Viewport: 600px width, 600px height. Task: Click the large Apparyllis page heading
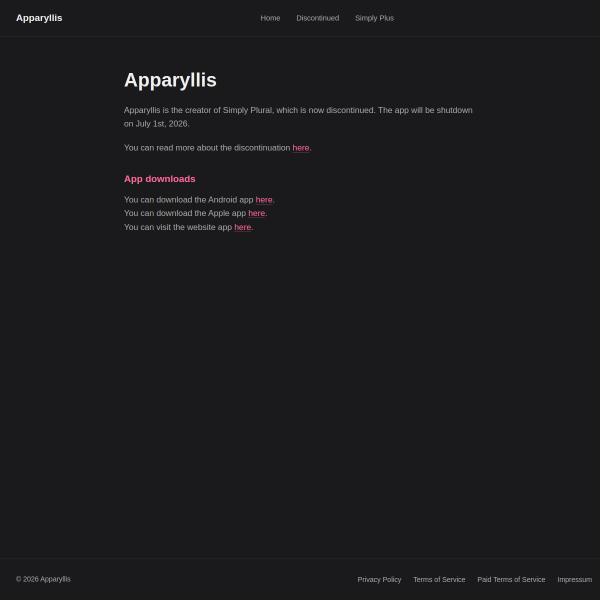[x=170, y=80]
